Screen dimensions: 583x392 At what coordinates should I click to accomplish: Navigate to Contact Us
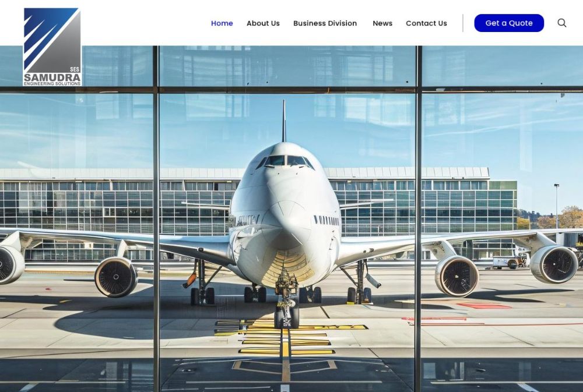pyautogui.click(x=426, y=23)
